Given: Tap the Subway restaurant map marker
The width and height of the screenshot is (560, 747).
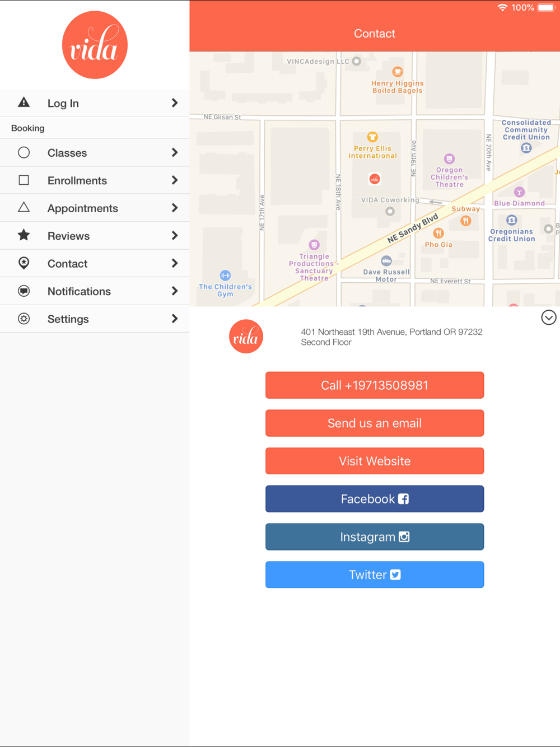Looking at the screenshot, I should (465, 221).
